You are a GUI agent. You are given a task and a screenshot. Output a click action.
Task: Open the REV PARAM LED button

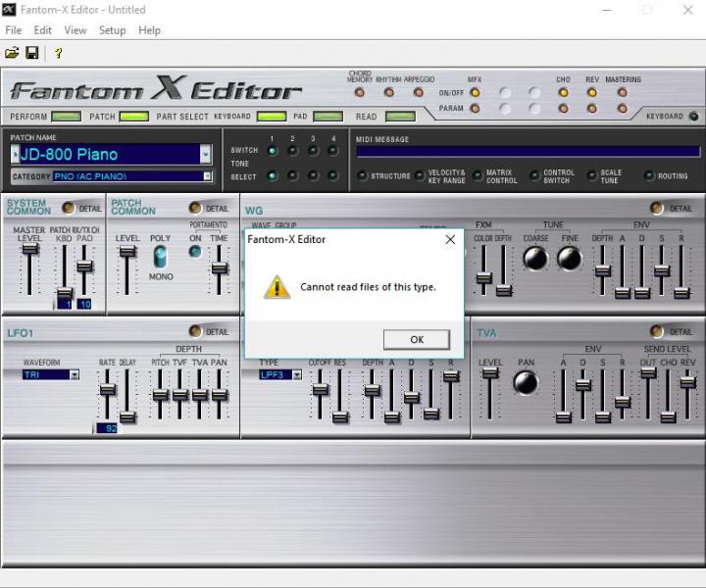[x=592, y=109]
